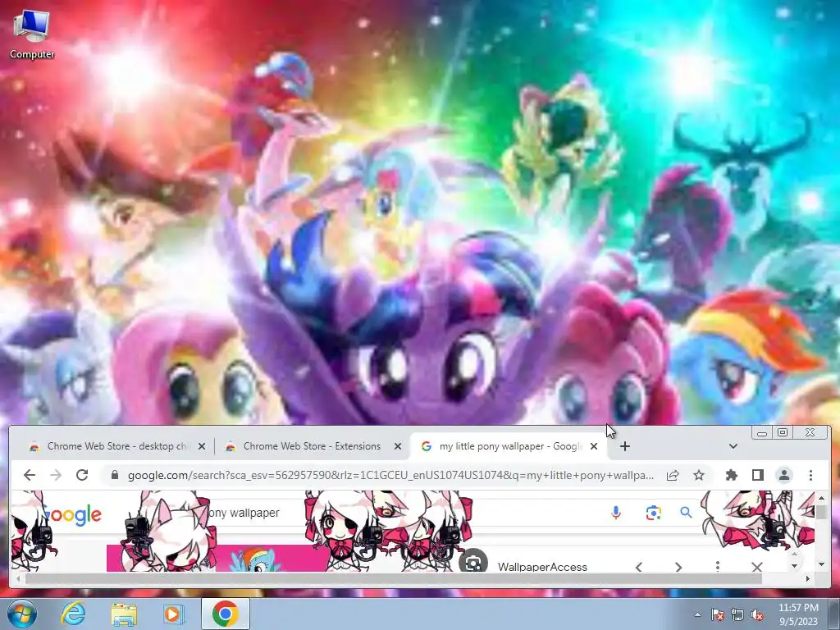
Task: Open a new Chrome tab
Action: click(624, 446)
